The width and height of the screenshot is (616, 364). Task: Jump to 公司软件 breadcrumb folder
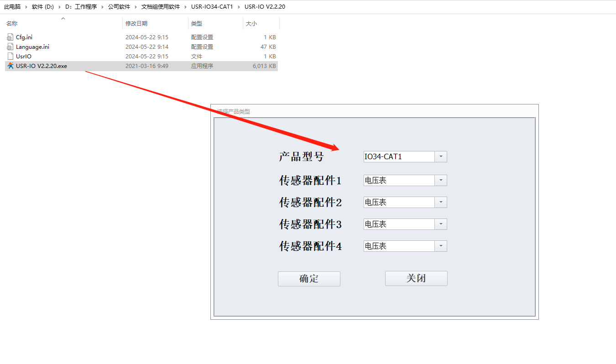point(119,7)
